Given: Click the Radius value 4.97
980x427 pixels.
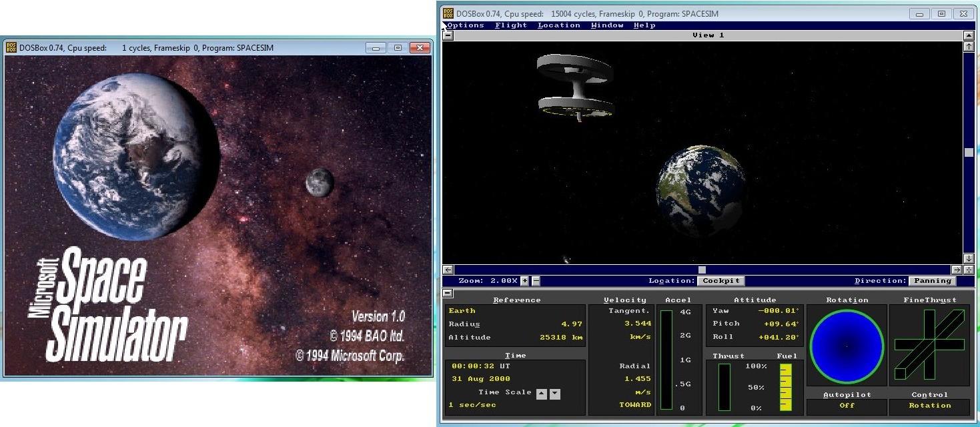Looking at the screenshot, I should [x=573, y=324].
